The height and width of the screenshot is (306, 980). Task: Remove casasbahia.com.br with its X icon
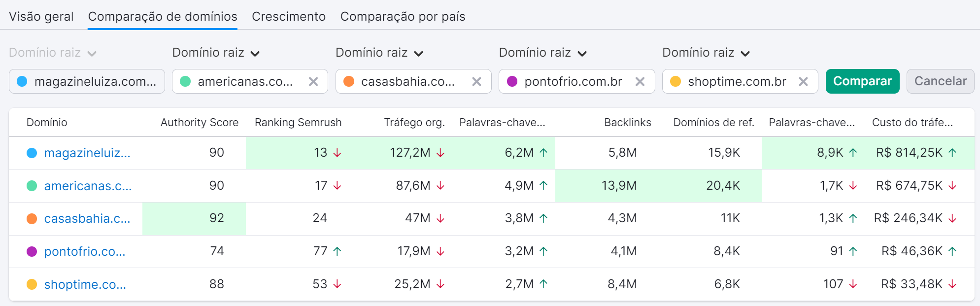[x=476, y=82]
